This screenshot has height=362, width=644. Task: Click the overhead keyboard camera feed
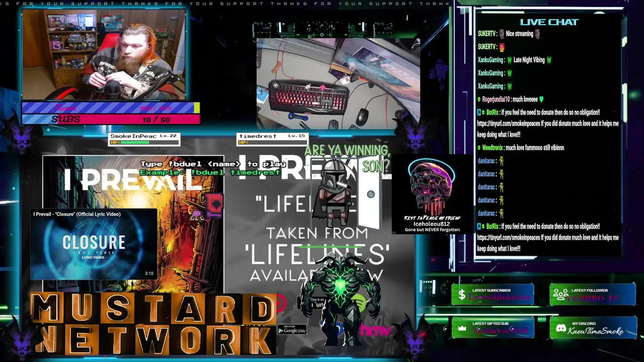338,83
